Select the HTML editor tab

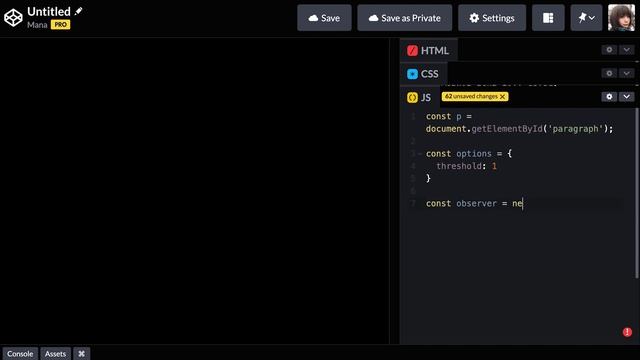point(428,51)
